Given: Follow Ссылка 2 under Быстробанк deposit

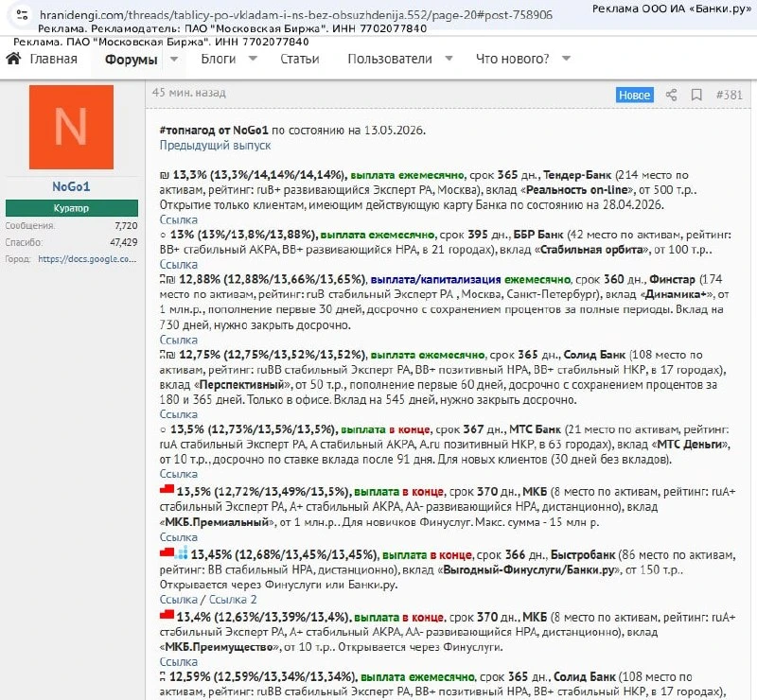Looking at the screenshot, I should tap(233, 599).
